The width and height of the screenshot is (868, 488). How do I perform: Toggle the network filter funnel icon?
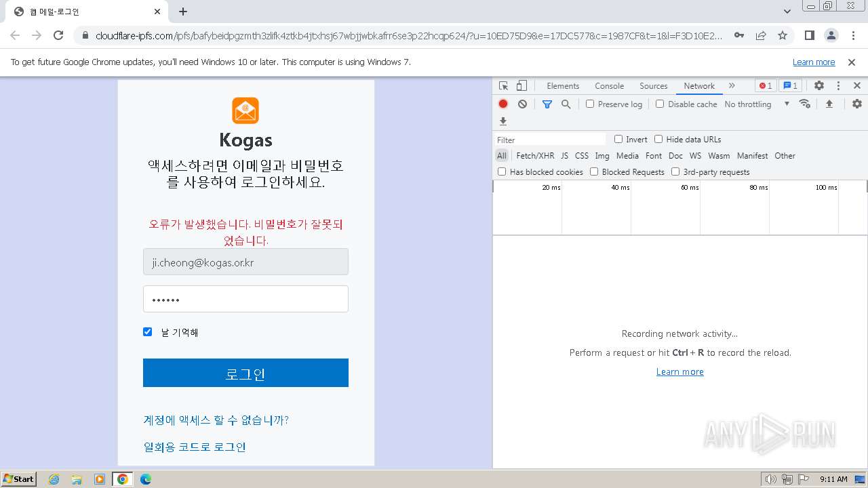point(547,104)
